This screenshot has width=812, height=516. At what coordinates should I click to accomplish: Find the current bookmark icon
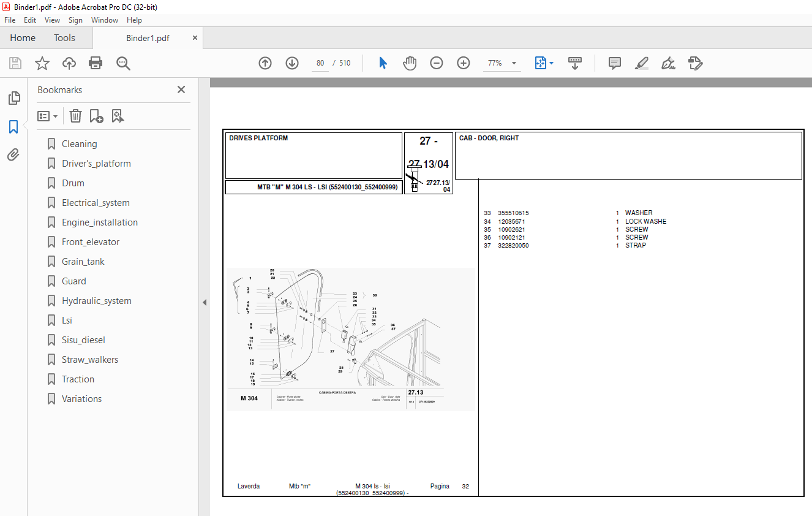coord(118,116)
